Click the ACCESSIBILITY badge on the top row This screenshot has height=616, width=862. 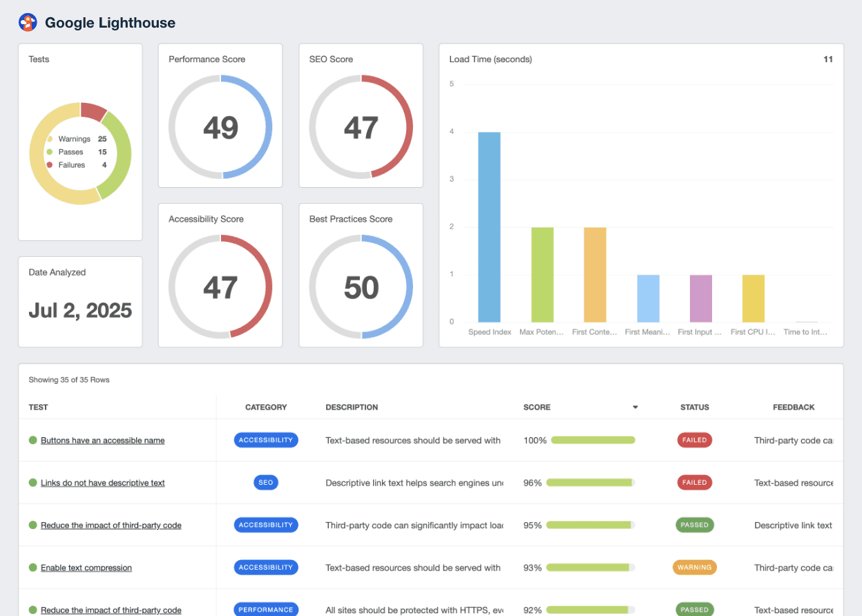(266, 440)
